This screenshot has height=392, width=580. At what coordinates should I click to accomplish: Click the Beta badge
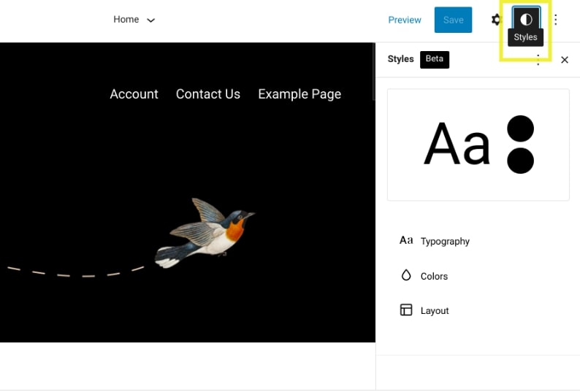[x=435, y=59]
